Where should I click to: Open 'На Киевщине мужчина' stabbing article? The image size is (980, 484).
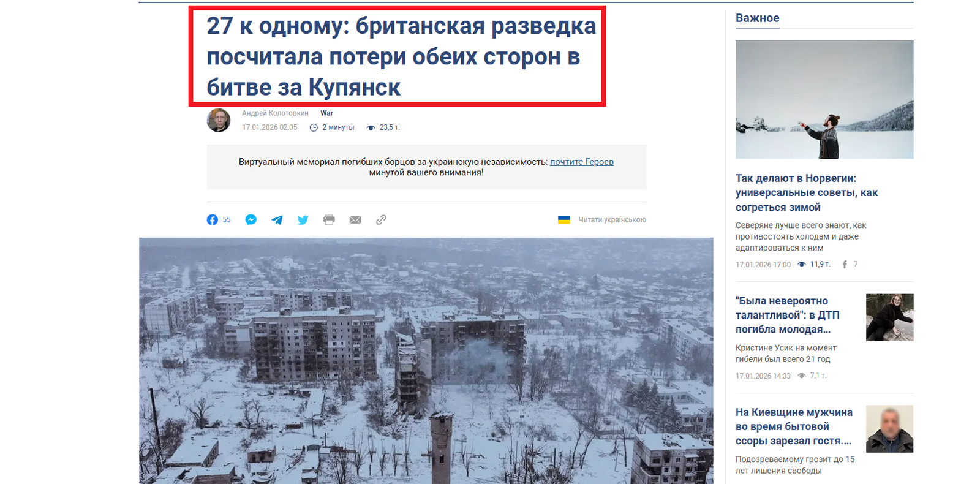coord(794,426)
